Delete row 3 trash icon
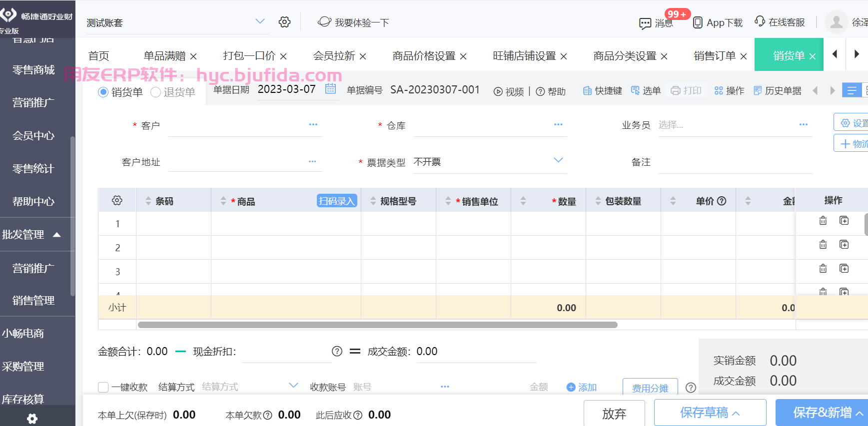Screen dimensions: 868x426 click(x=823, y=269)
